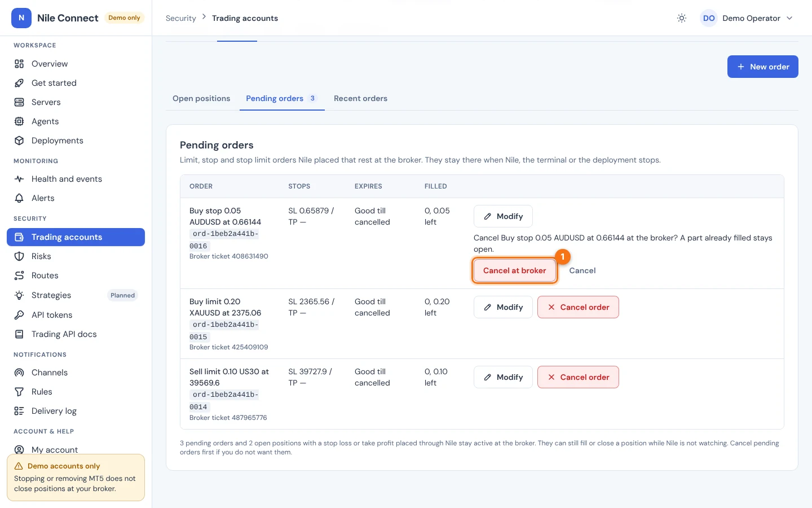Click the Nile Connect logo
This screenshot has height=508, width=812.
pos(21,18)
